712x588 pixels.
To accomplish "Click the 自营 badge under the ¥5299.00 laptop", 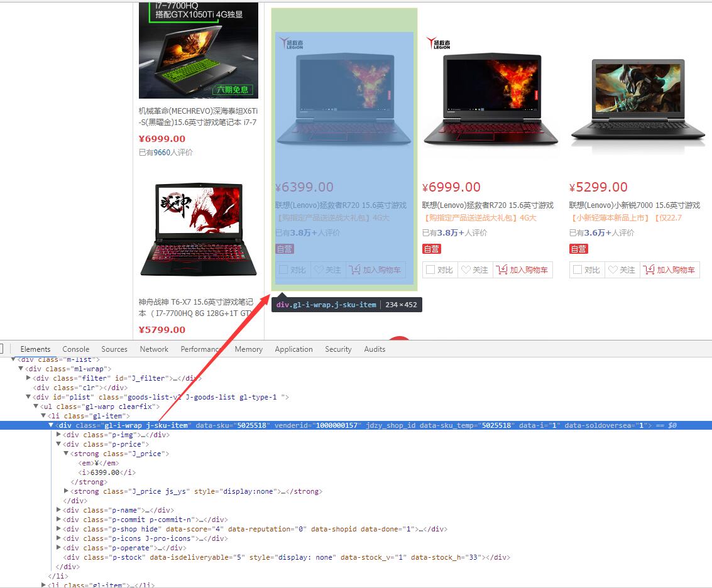I will point(579,249).
